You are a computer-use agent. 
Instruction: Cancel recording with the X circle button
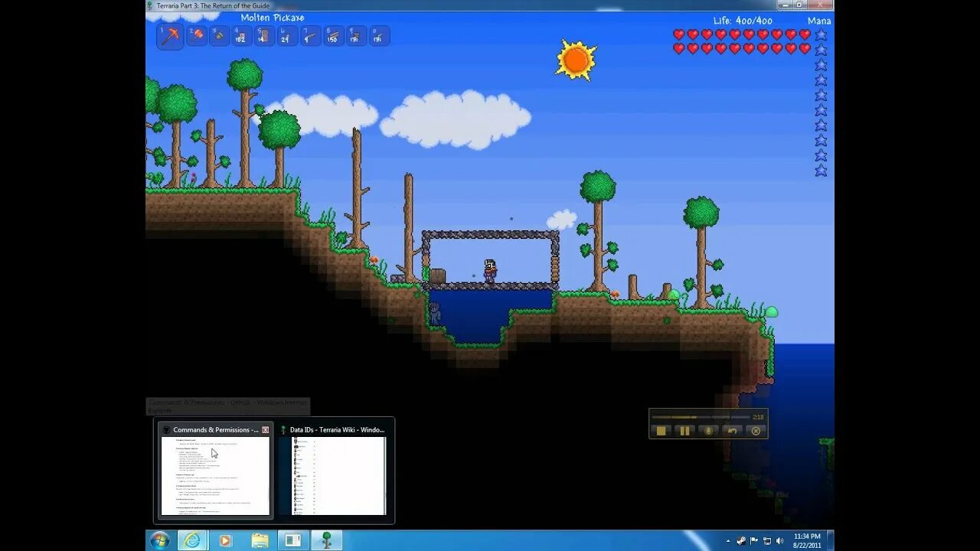pyautogui.click(x=756, y=431)
